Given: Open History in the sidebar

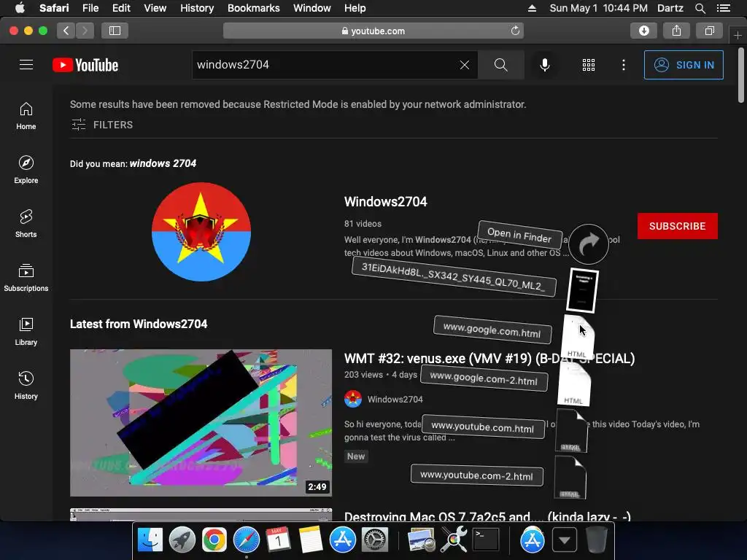Looking at the screenshot, I should click(26, 385).
